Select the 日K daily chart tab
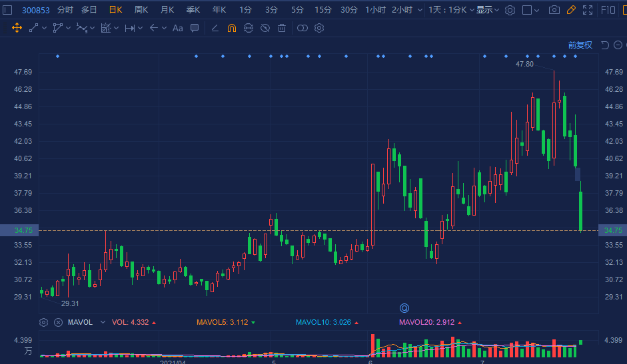The height and width of the screenshot is (364, 627). click(x=115, y=10)
